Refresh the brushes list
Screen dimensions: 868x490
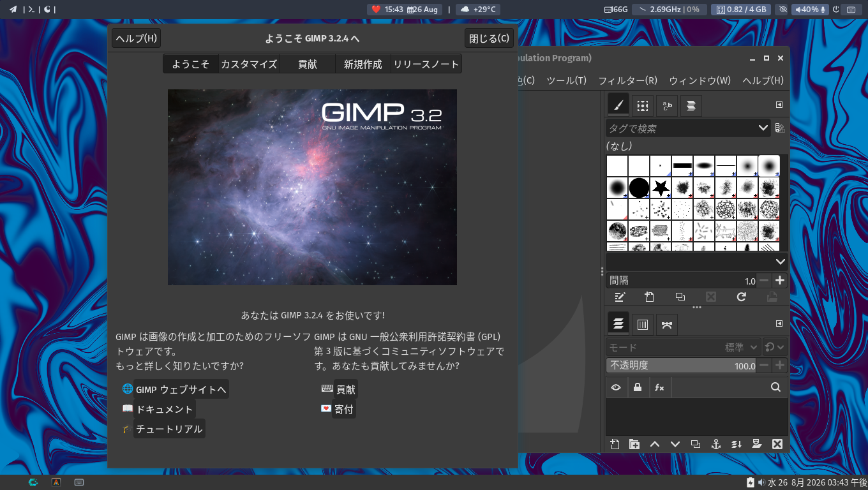[x=742, y=297]
